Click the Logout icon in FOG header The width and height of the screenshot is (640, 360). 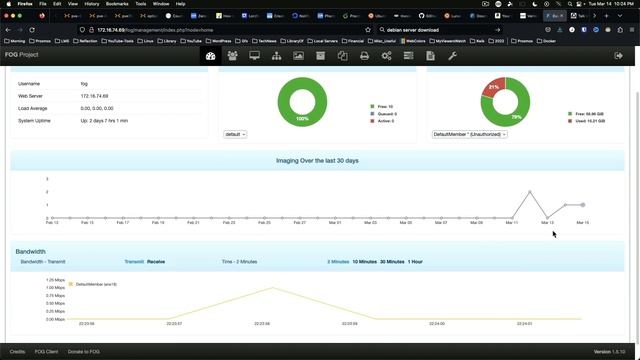[x=618, y=56]
